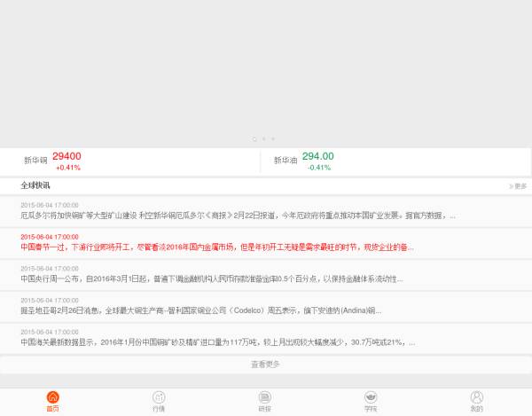The width and height of the screenshot is (532, 416).
Task: Select the second banner carousel dot
Action: tap(263, 139)
